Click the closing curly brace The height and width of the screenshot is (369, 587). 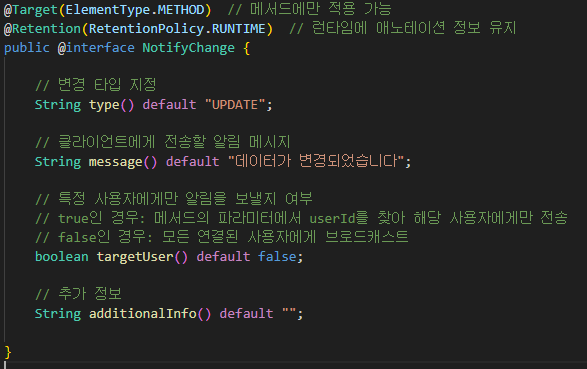[x=7, y=352]
